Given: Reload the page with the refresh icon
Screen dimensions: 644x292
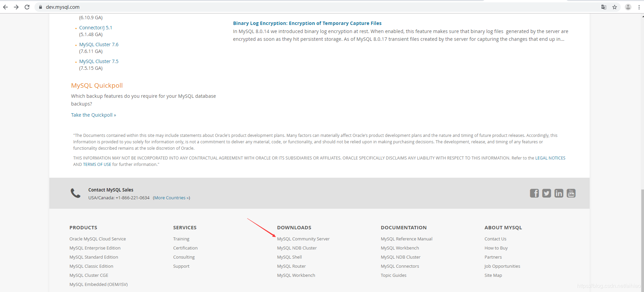Looking at the screenshot, I should click(x=27, y=7).
